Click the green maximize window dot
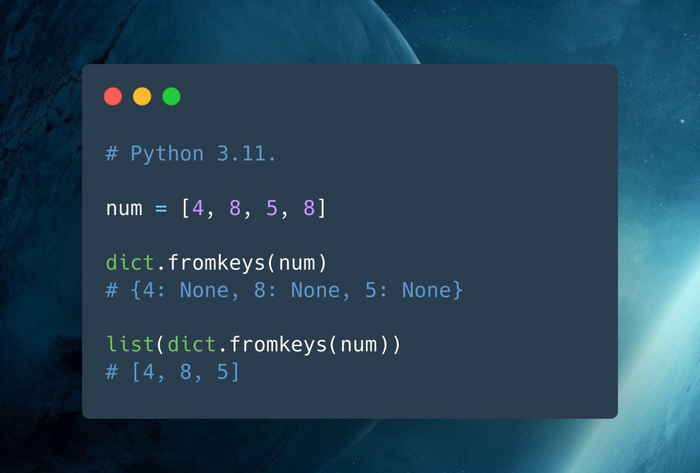The image size is (700, 473). [x=171, y=96]
